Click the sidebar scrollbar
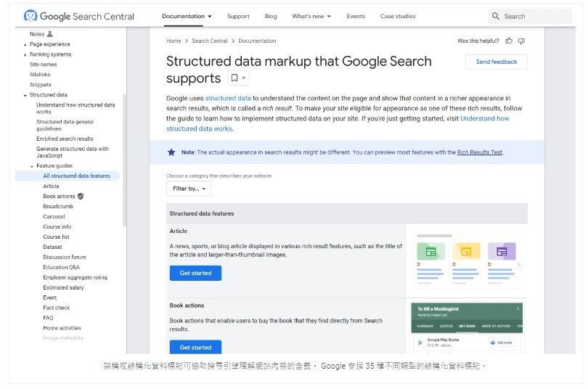 click(x=125, y=160)
